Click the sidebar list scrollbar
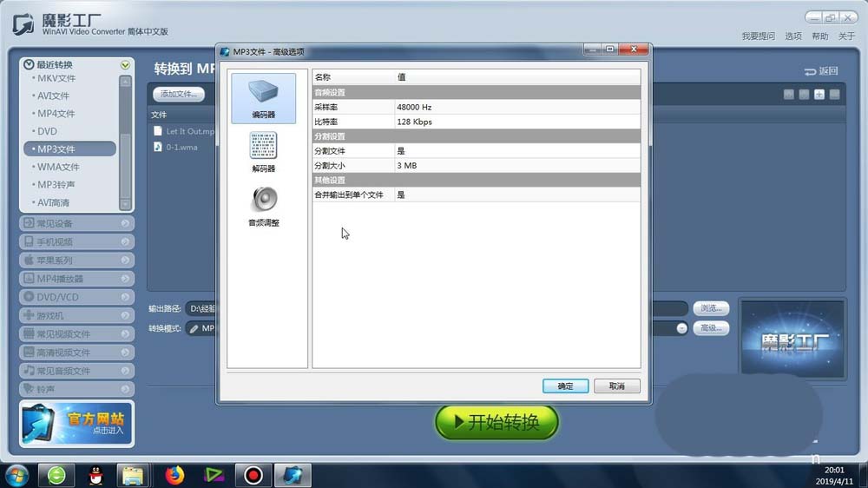 [126, 143]
